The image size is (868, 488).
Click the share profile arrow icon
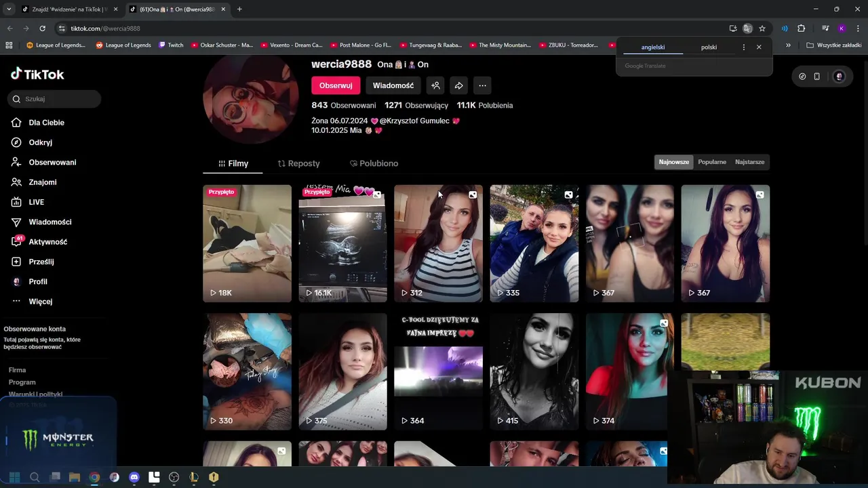point(459,85)
